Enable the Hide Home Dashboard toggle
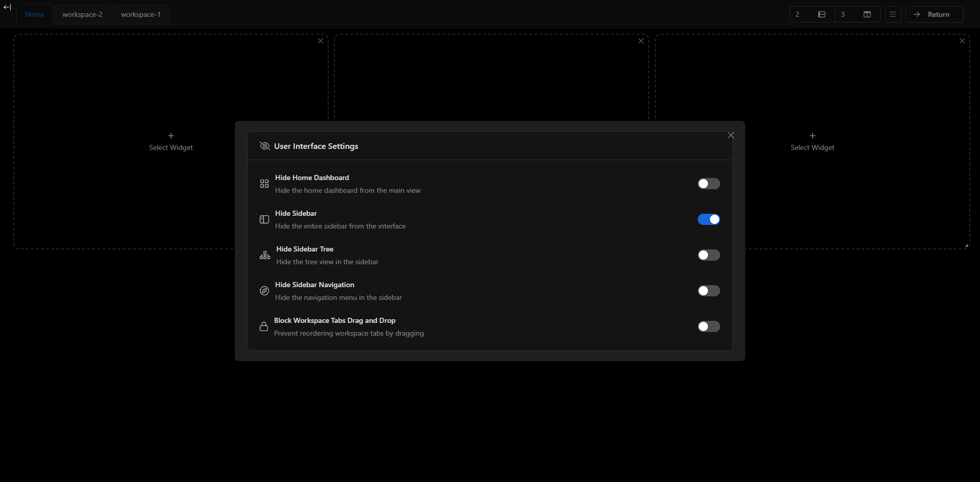980x482 pixels. point(709,184)
